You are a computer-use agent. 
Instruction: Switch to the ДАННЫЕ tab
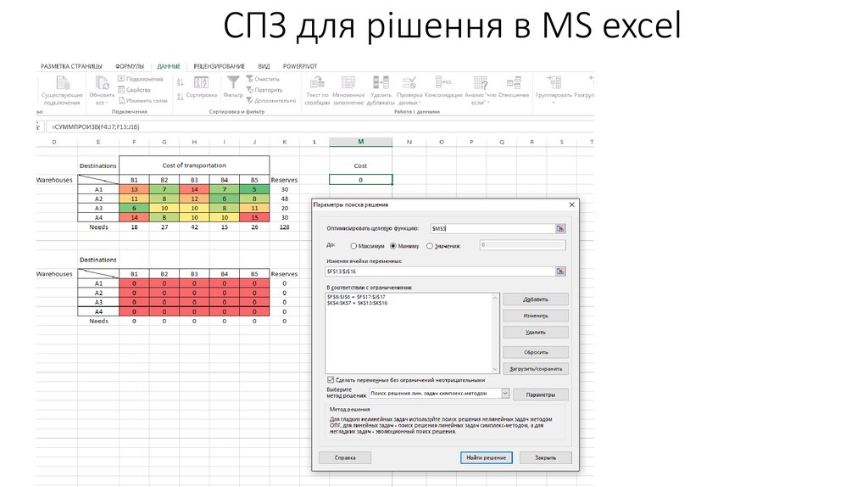[x=169, y=66]
